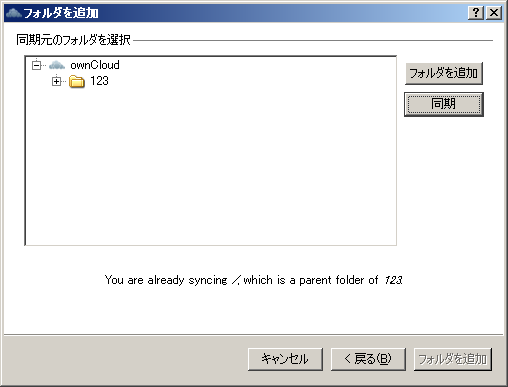Image resolution: width=508 pixels, height=387 pixels.
Task: Open help with the ? title bar button
Action: [476, 13]
